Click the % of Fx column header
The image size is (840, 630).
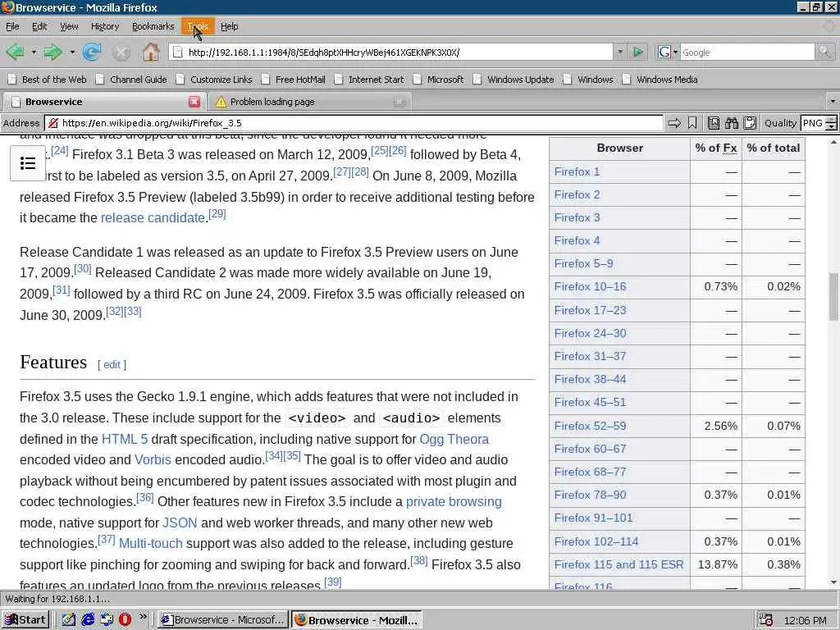(x=715, y=148)
